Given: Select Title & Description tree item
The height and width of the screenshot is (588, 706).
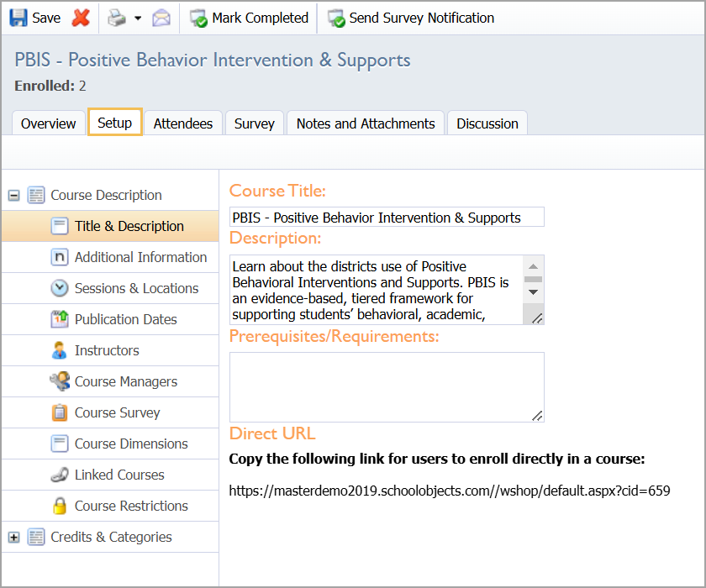Looking at the screenshot, I should click(x=110, y=226).
